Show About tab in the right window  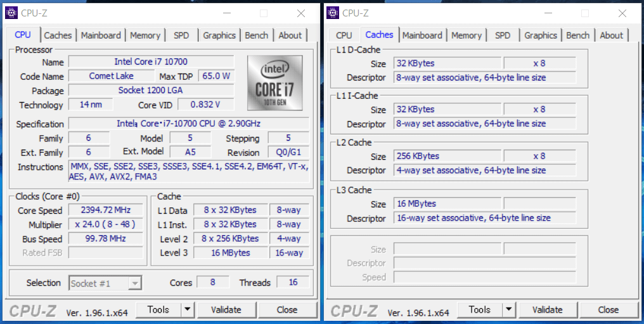point(612,36)
